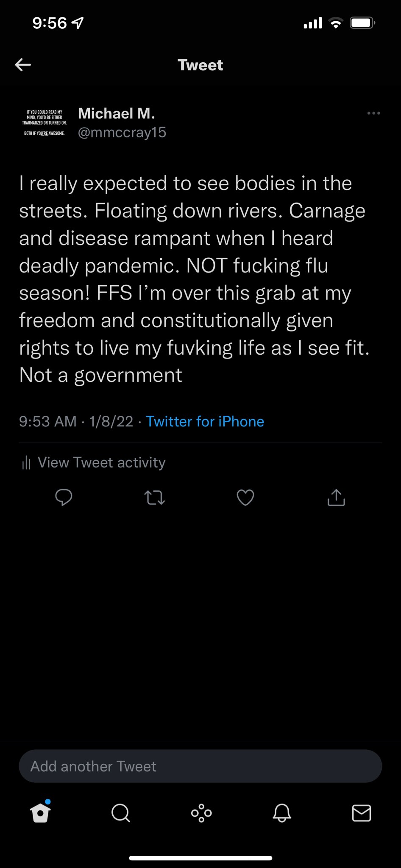Tap the home indicator bar
This screenshot has height=868, width=401.
point(200,858)
